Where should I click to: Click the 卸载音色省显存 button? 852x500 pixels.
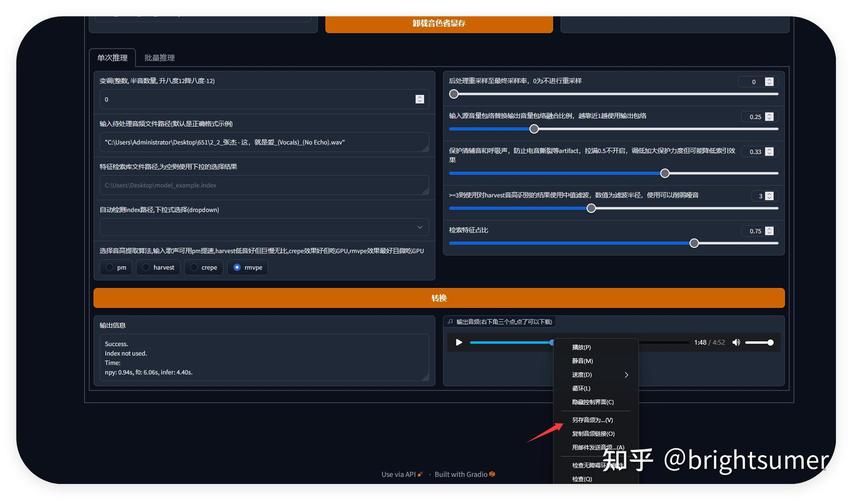(439, 23)
